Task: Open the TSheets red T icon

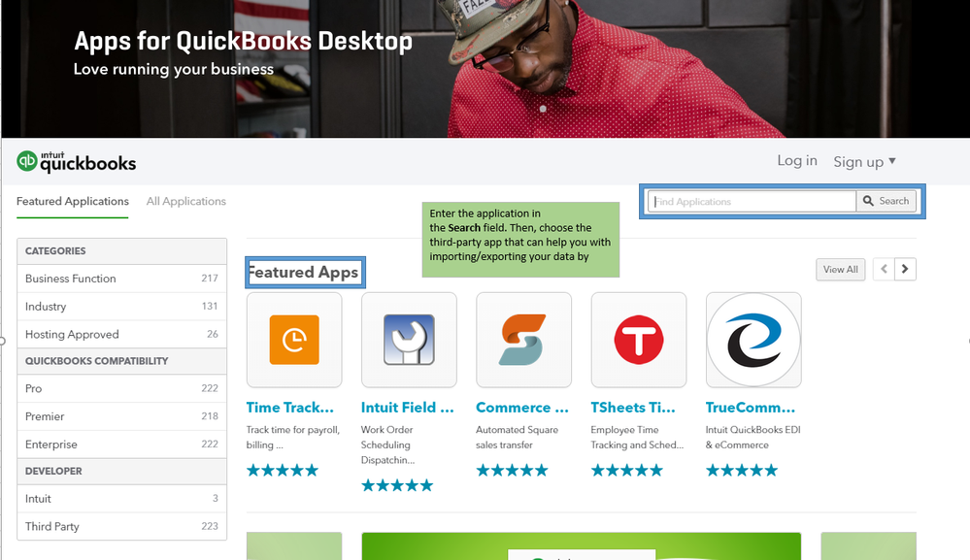Action: point(639,340)
